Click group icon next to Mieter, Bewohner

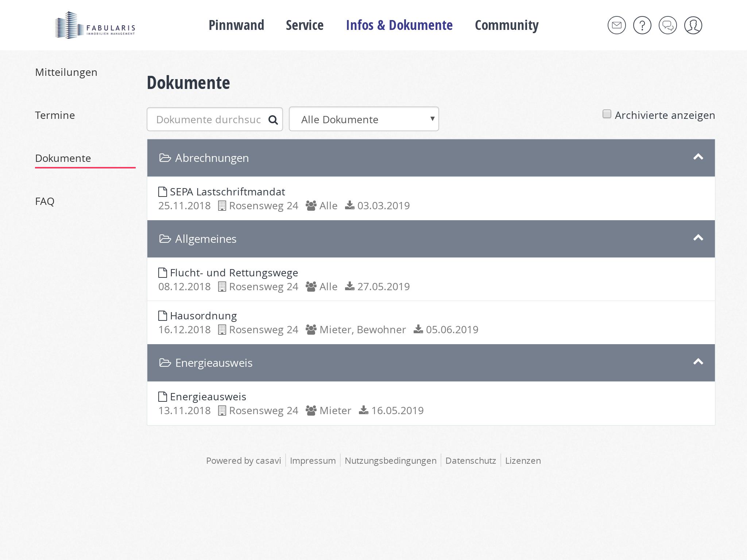tap(311, 330)
